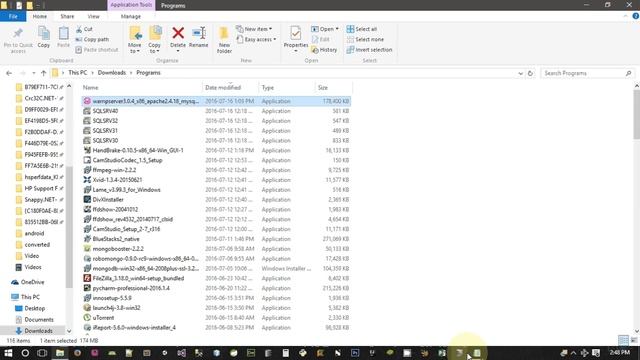Pin to Quick access icon
The image size is (640, 360).
coord(18,40)
